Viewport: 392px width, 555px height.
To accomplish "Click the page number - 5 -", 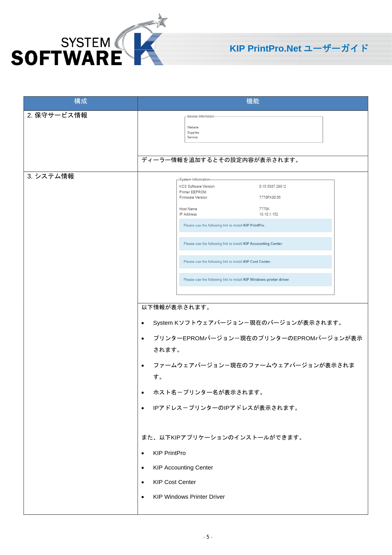I will [x=208, y=537].
